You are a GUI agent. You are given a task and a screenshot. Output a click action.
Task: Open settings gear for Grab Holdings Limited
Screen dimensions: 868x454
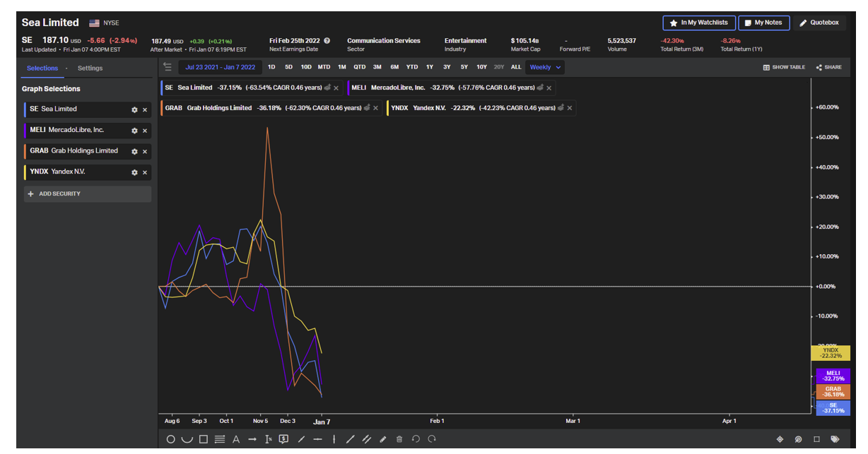coord(134,151)
